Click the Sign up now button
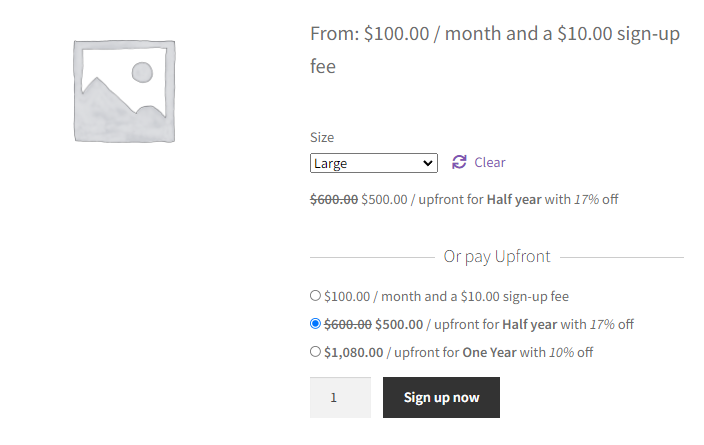This screenshot has width=704, height=445. (441, 397)
